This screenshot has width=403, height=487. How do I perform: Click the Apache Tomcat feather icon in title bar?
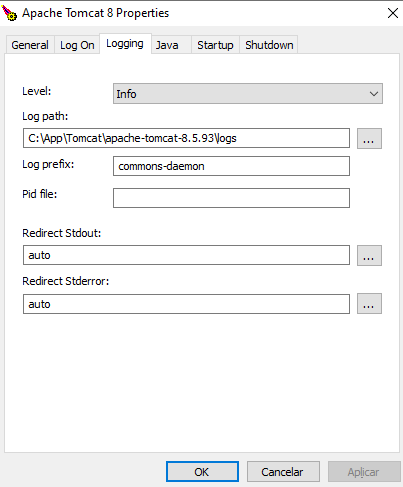coord(9,13)
